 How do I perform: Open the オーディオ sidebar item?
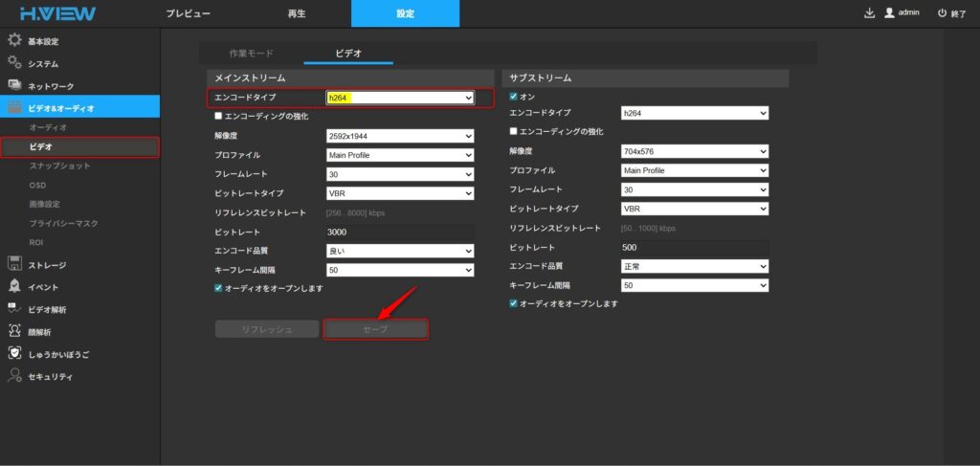(x=48, y=127)
